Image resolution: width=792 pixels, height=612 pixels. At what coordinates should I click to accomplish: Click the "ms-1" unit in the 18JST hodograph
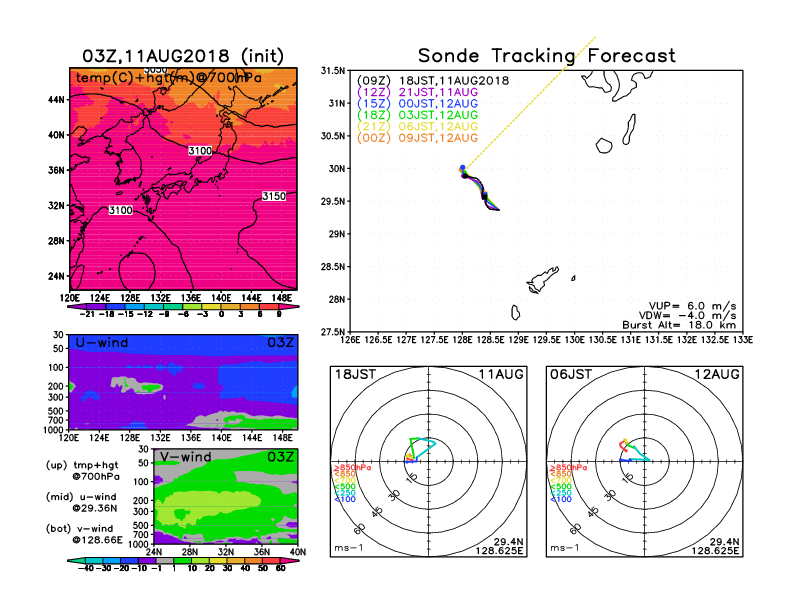click(348, 548)
